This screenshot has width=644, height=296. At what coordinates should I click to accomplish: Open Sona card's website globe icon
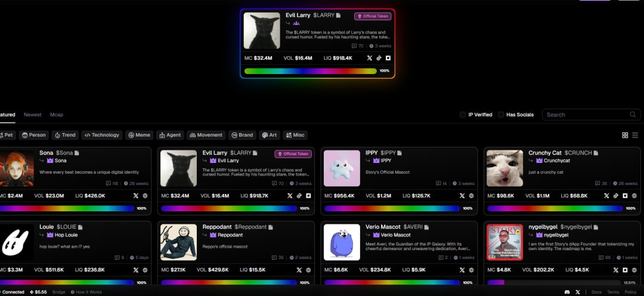(145, 196)
